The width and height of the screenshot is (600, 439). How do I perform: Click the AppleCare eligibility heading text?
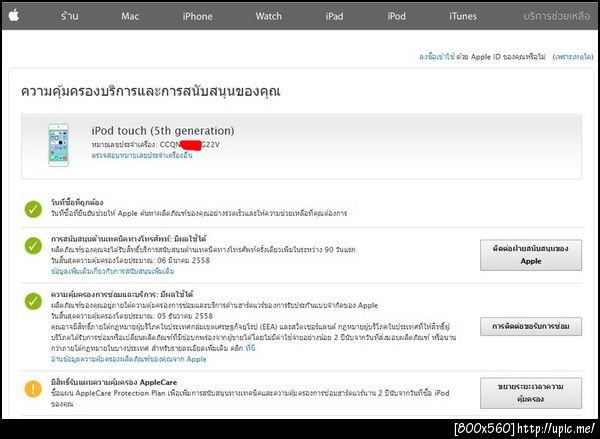pos(114,382)
